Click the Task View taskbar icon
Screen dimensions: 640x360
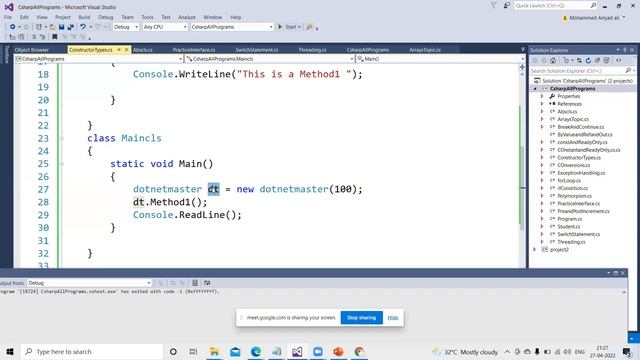click(x=193, y=351)
